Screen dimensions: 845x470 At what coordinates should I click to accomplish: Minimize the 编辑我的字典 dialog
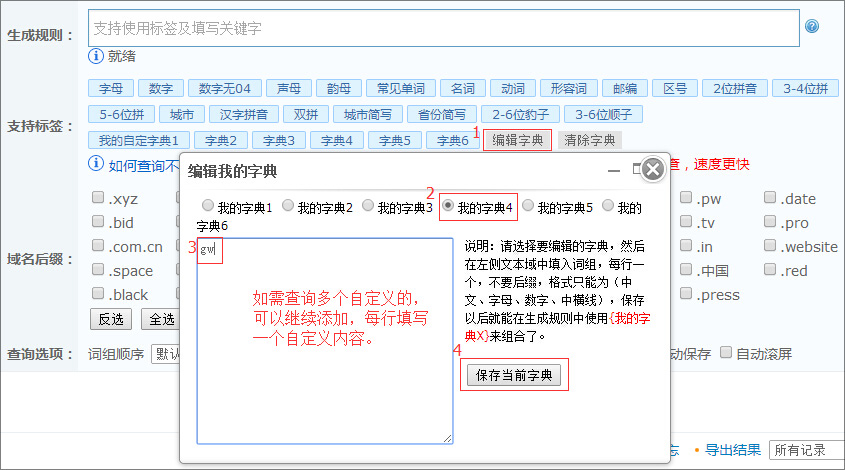coord(614,170)
